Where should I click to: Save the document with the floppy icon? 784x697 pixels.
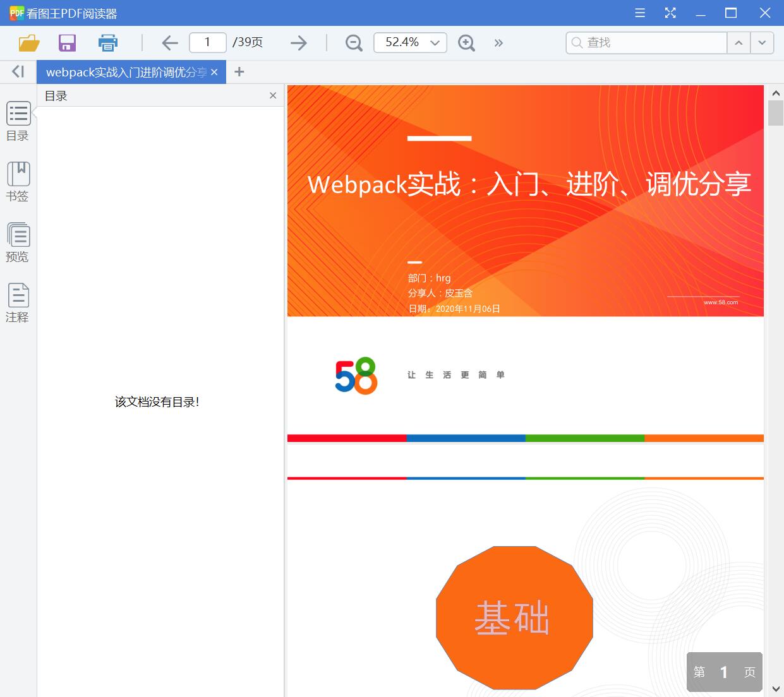click(x=67, y=43)
